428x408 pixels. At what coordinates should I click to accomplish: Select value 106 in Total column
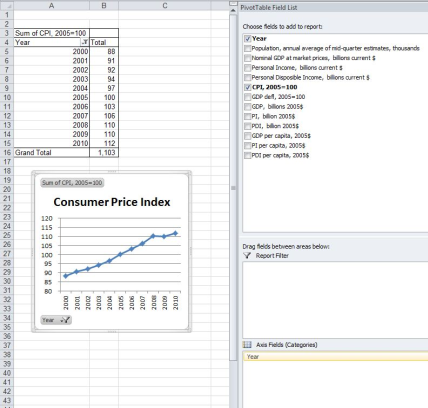pyautogui.click(x=104, y=116)
